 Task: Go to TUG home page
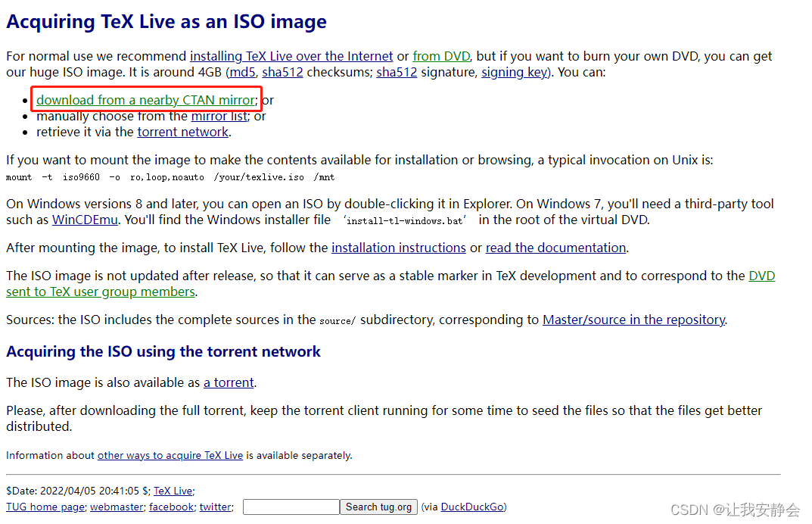click(45, 507)
